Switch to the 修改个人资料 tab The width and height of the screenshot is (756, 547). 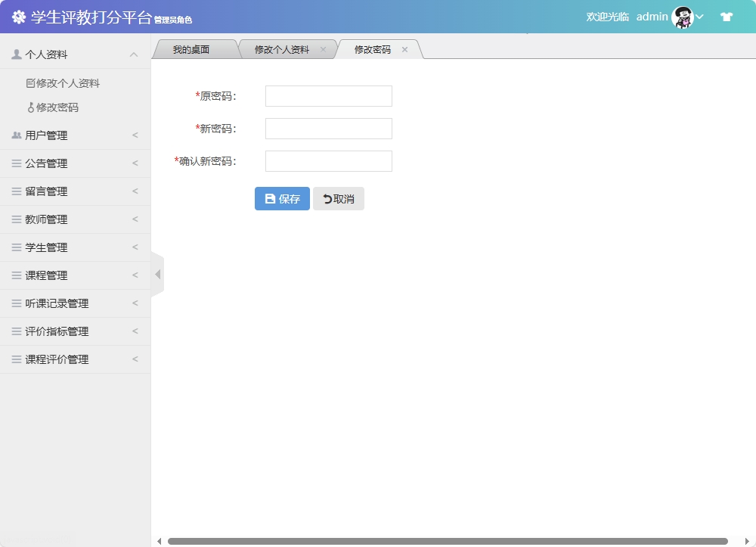(282, 48)
